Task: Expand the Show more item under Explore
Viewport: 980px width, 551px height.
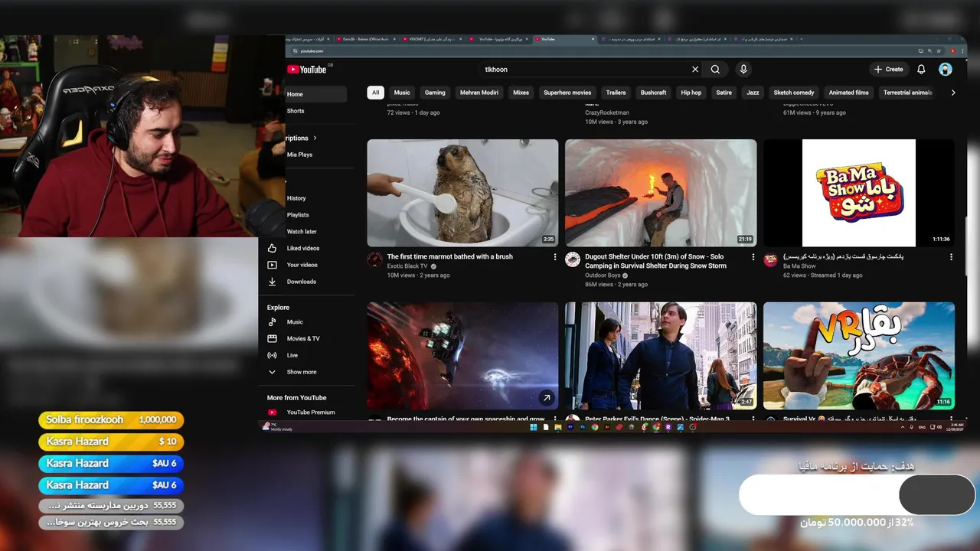Action: 301,372
